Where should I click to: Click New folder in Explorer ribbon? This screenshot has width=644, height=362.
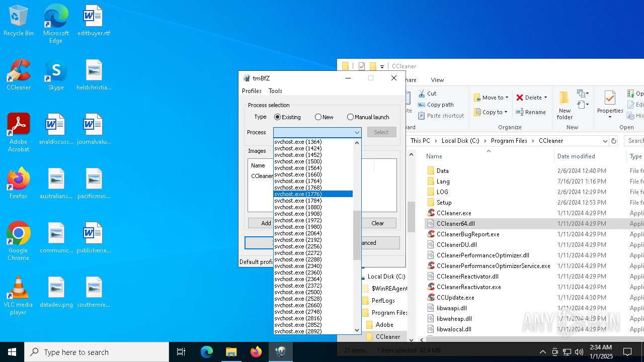pos(565,105)
